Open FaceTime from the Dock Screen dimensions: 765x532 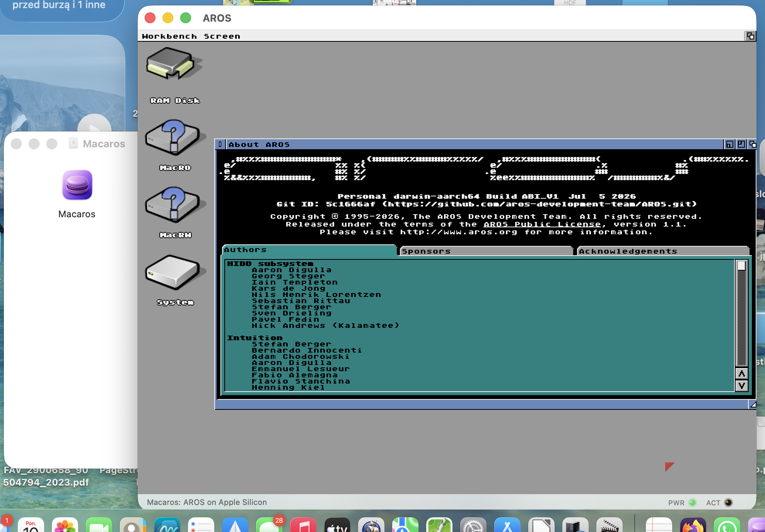coord(99,525)
